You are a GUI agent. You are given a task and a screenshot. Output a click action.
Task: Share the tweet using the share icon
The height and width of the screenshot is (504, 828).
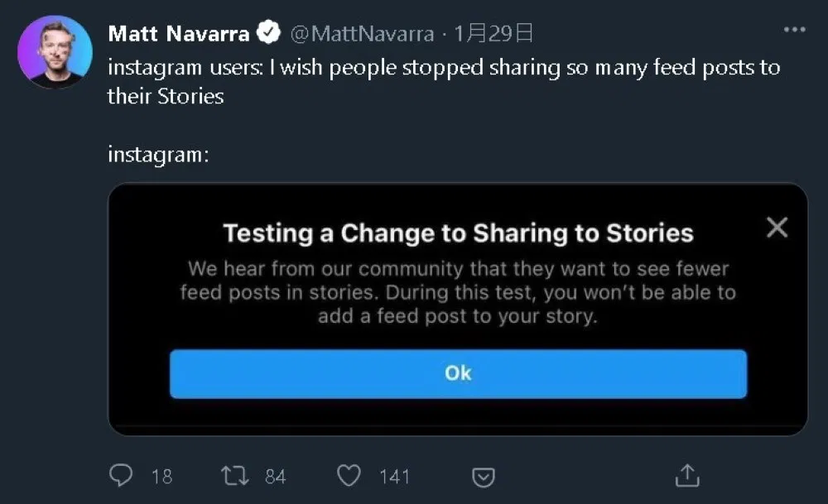click(687, 475)
